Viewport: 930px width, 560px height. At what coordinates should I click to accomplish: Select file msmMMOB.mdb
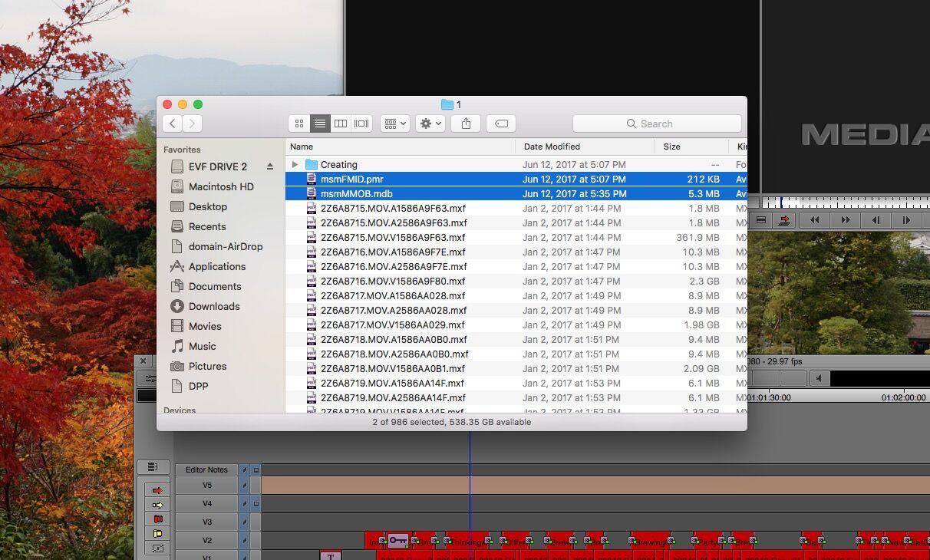[516, 193]
